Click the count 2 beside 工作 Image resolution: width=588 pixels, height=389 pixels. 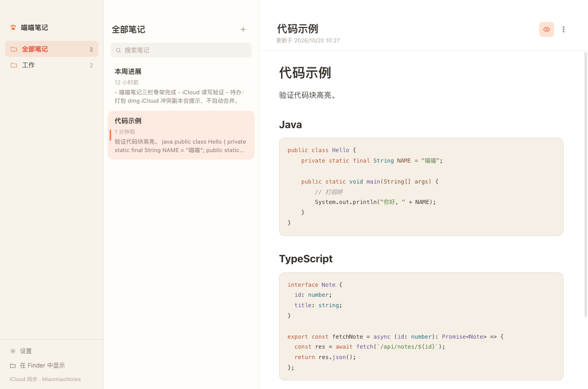point(91,65)
